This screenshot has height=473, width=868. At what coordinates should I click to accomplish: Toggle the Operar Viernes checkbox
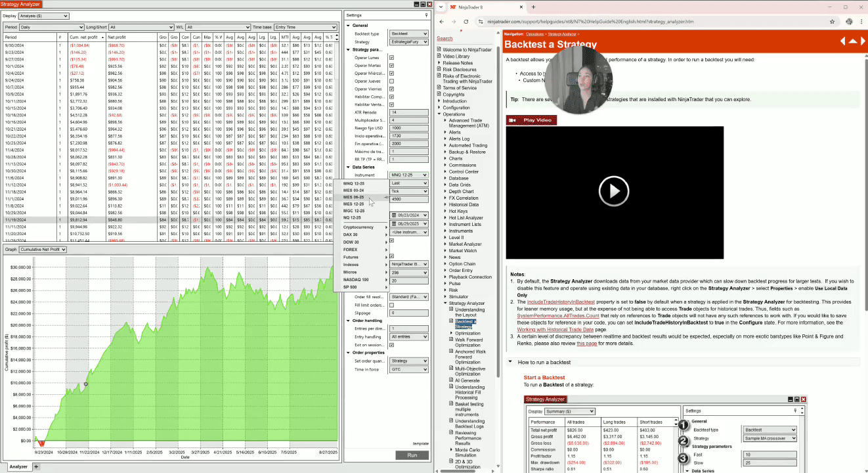392,89
